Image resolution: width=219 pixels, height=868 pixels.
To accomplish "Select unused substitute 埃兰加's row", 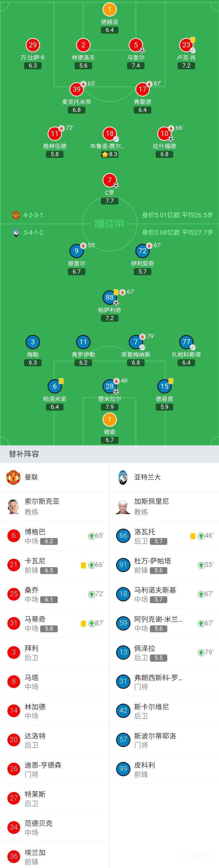I will pos(55,856).
